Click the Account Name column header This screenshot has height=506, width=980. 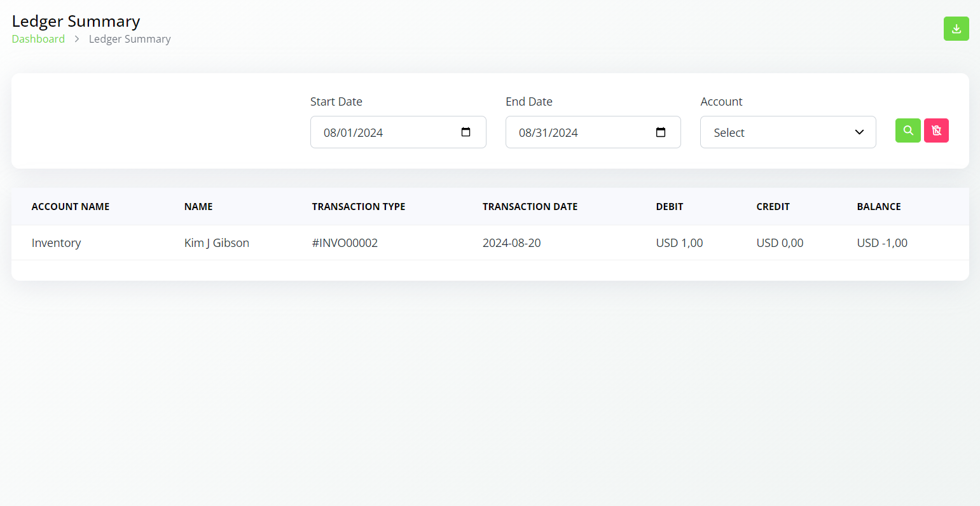pyautogui.click(x=71, y=206)
